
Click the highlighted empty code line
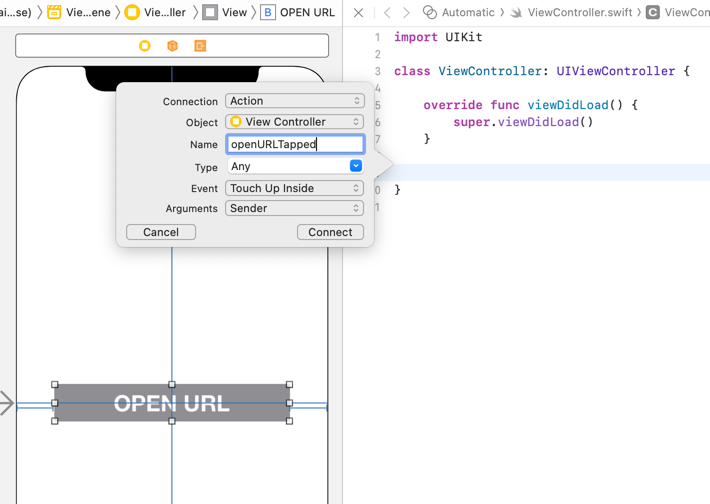(543, 173)
